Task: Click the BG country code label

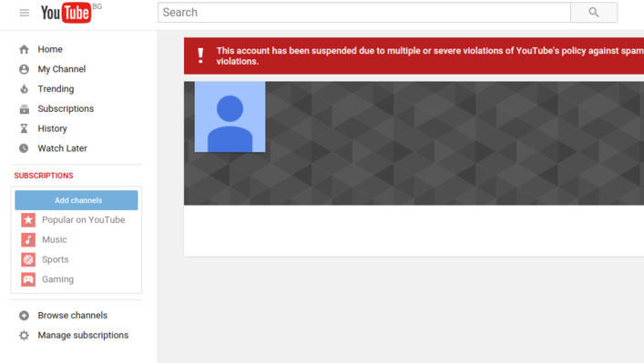Action: [97, 6]
